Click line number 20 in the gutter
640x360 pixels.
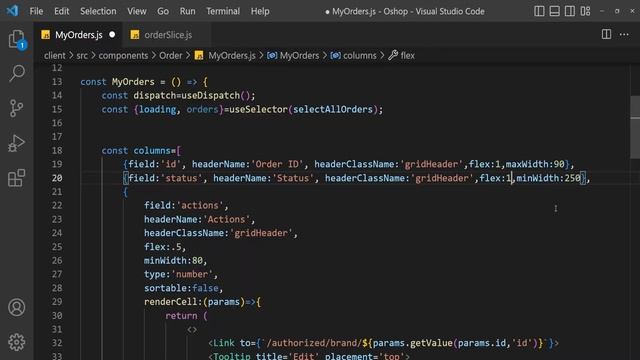57,178
